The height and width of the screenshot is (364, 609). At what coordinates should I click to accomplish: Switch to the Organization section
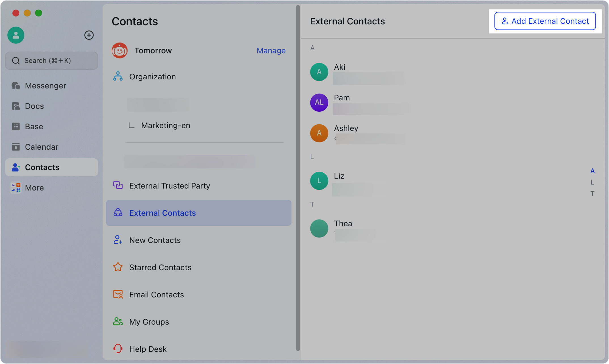pyautogui.click(x=152, y=76)
